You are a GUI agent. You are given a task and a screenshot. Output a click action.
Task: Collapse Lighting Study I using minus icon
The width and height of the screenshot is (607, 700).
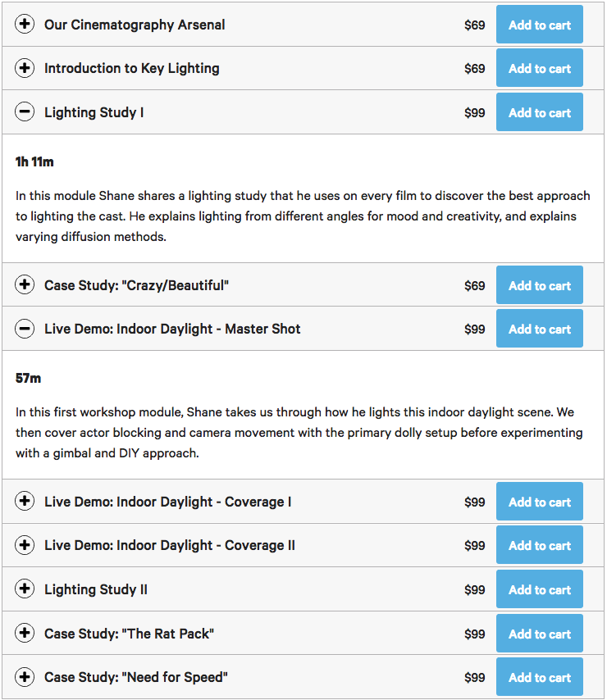[25, 112]
